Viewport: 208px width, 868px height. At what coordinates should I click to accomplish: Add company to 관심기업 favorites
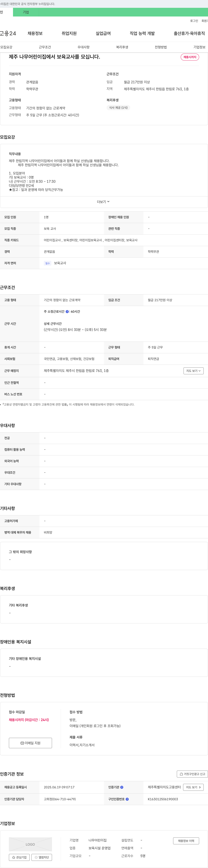[x=19, y=857]
